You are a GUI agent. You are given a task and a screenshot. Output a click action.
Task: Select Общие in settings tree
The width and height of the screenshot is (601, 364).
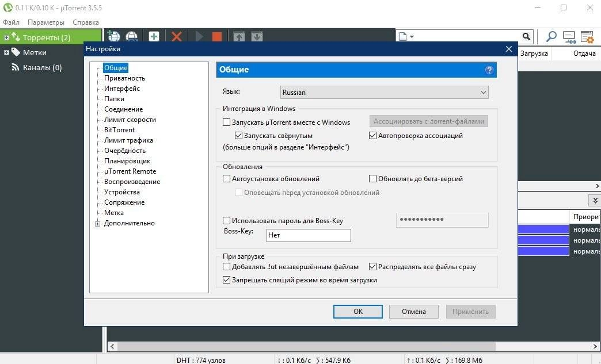click(116, 68)
